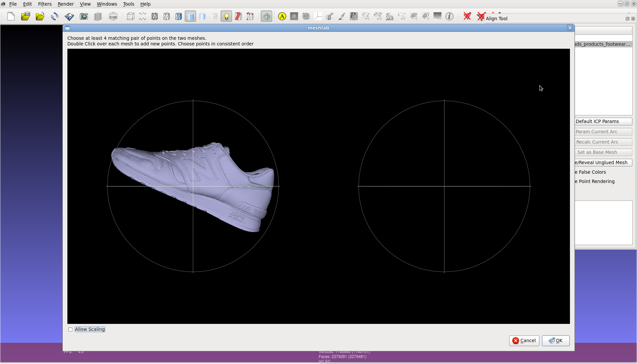The height and width of the screenshot is (364, 637).
Task: Click the red back-face culling icon
Action: click(238, 16)
